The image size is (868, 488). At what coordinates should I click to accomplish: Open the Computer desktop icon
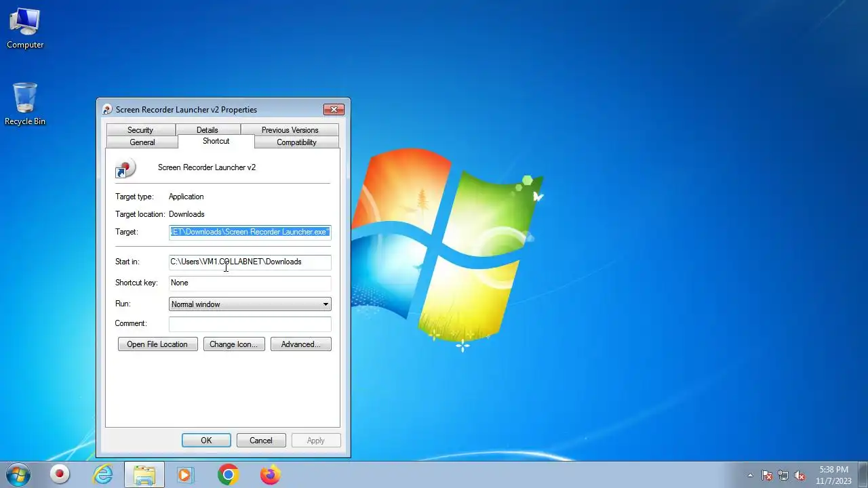pyautogui.click(x=25, y=28)
